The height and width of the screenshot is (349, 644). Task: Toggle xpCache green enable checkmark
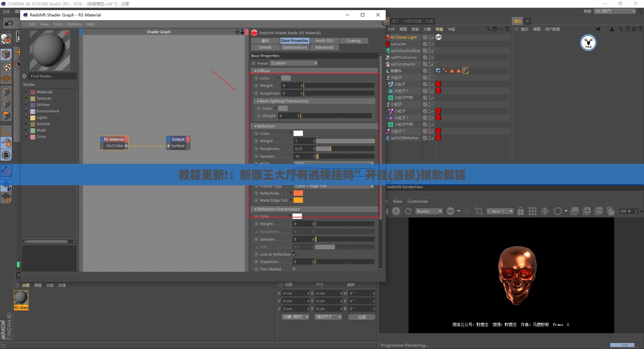(x=433, y=44)
